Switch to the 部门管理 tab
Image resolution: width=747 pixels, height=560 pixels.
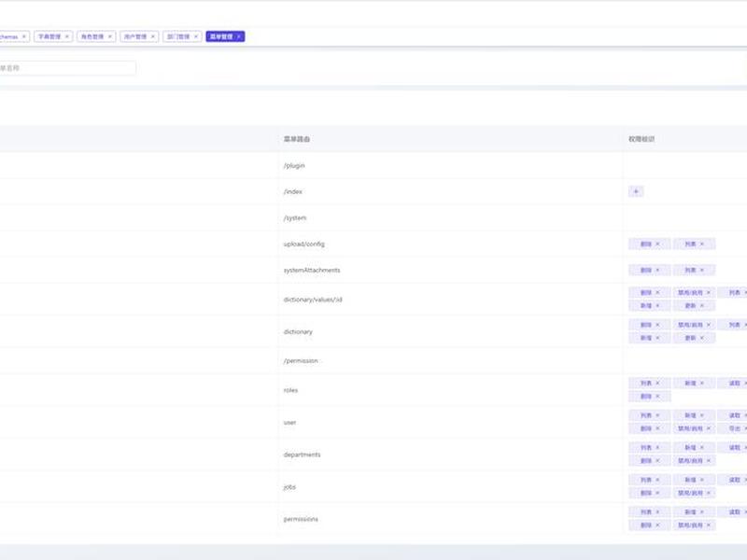182,36
